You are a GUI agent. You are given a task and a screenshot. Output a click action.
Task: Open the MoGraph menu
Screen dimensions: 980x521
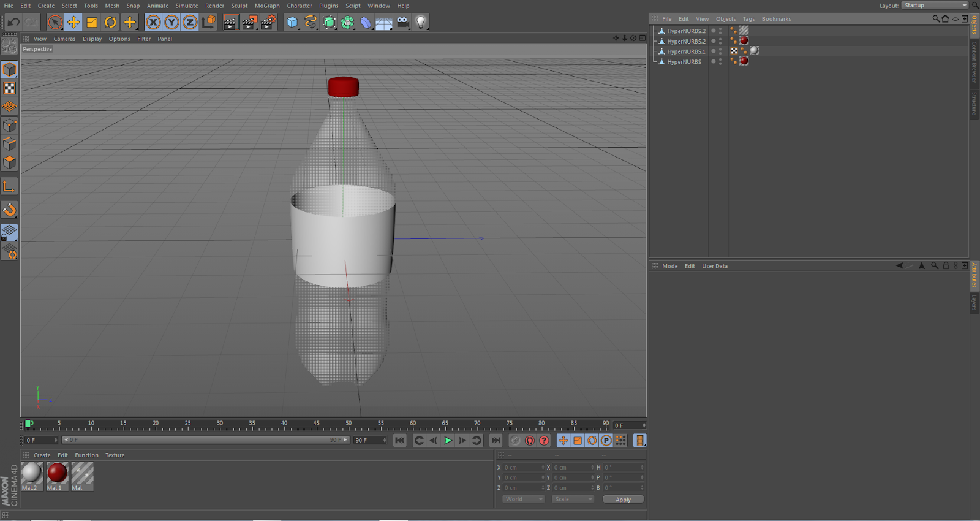point(267,6)
